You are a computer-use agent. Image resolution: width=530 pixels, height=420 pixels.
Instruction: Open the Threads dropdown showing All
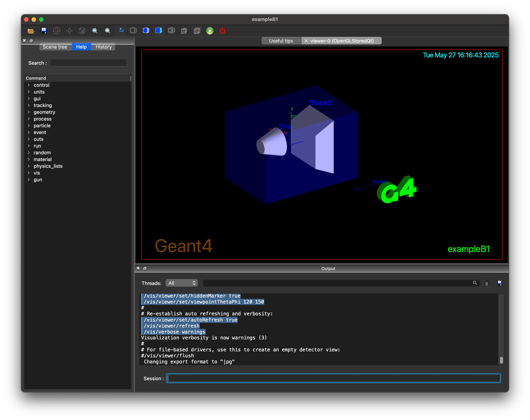(x=182, y=283)
